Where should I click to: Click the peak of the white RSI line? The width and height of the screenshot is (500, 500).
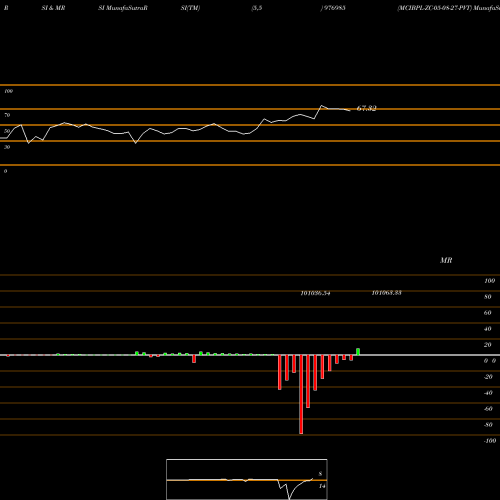tap(322, 106)
